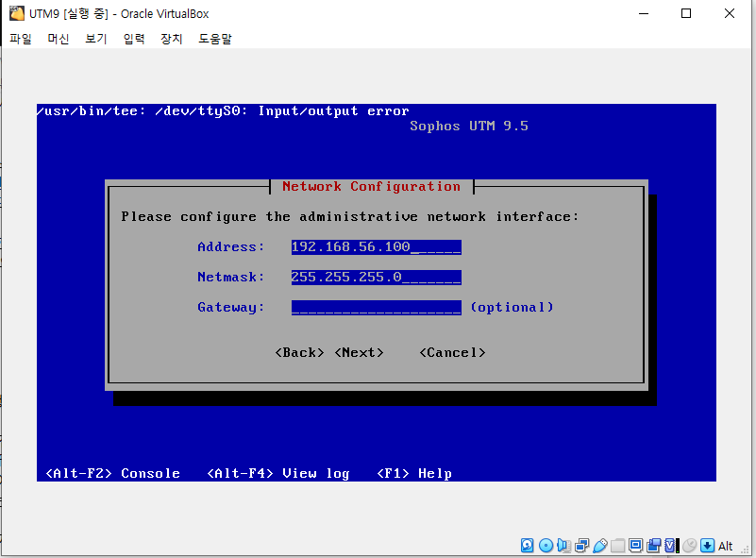Click the Address: label
The image size is (756, 558).
[x=231, y=247]
